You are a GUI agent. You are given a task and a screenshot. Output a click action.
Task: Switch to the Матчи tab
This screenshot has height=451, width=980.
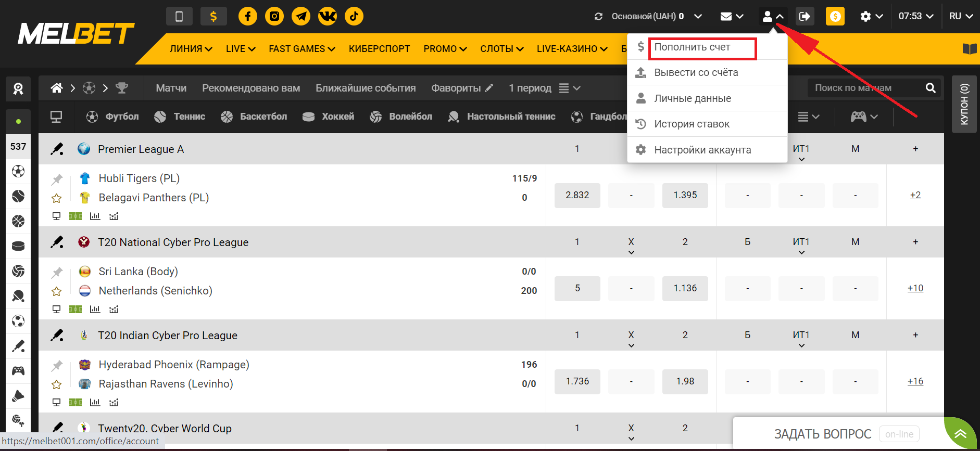pyautogui.click(x=171, y=88)
